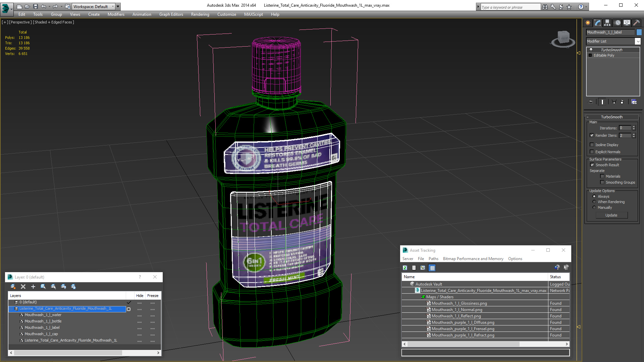Click the list view icon in Asset Tracking
Viewport: 644px width, 362px height.
point(414,268)
